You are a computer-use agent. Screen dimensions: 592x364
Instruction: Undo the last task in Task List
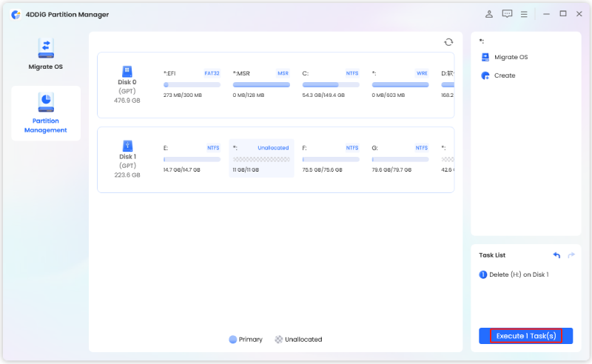[556, 255]
